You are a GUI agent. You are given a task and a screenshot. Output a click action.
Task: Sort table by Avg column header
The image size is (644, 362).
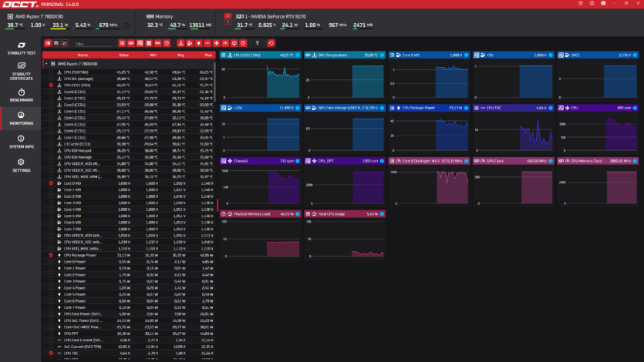(x=180, y=55)
